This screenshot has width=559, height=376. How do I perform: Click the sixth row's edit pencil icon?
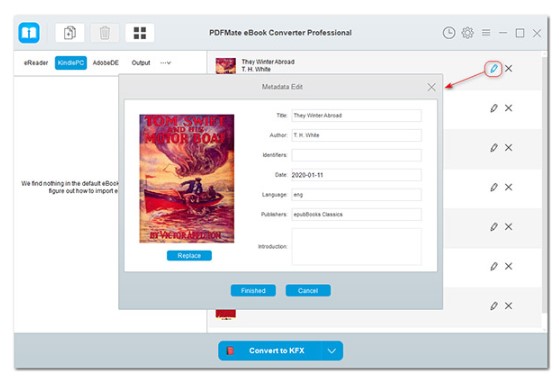coord(494,266)
